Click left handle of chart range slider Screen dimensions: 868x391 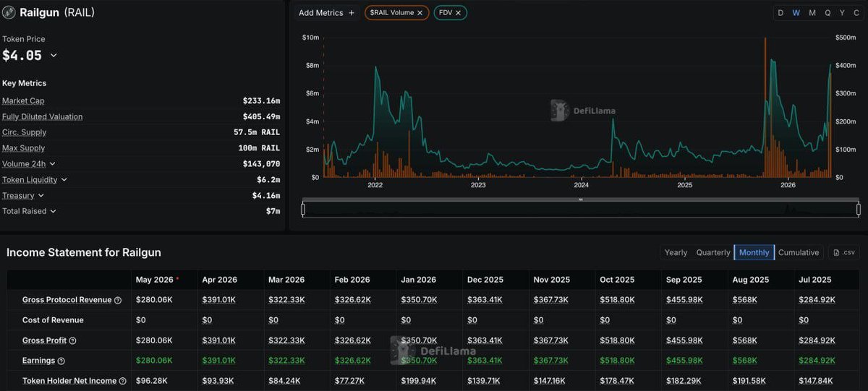click(303, 210)
